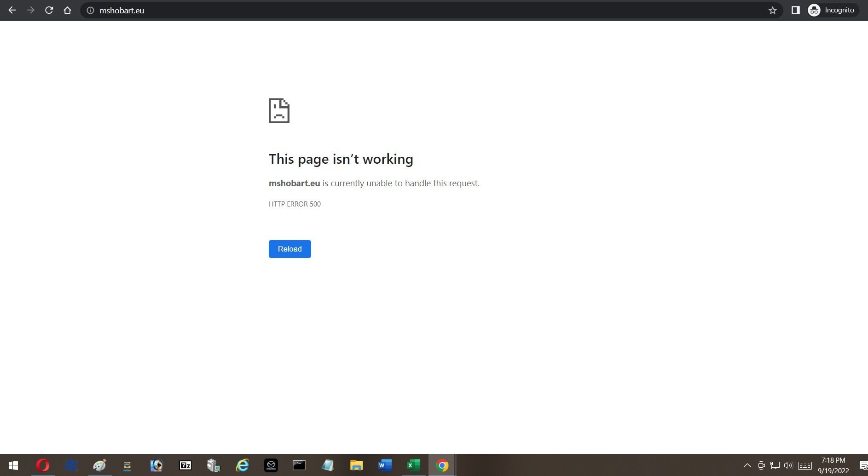This screenshot has width=868, height=476.
Task: Open network status in system tray
Action: point(775,465)
